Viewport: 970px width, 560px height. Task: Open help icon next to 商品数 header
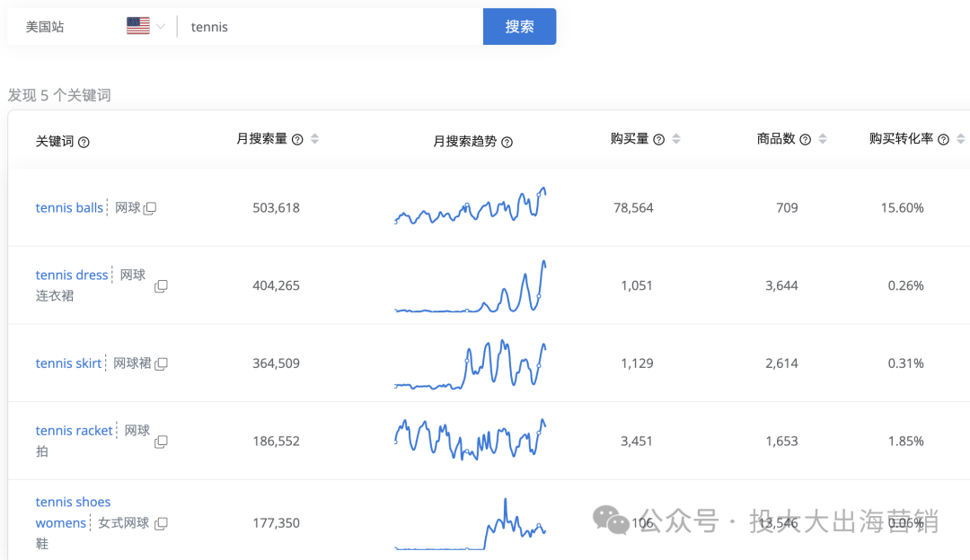point(806,140)
